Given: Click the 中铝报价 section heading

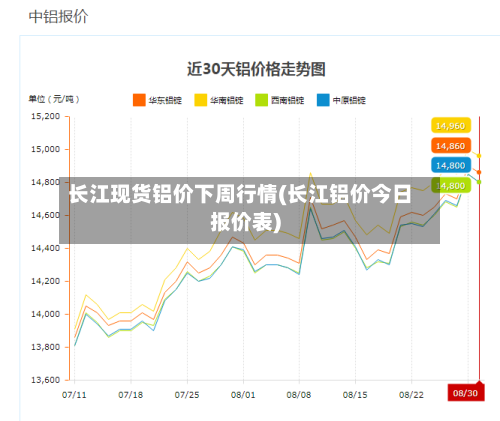Looking at the screenshot, I should 58,16.
